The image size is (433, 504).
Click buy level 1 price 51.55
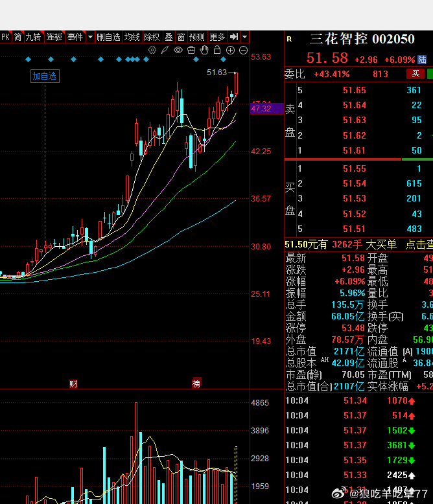pyautogui.click(x=355, y=168)
